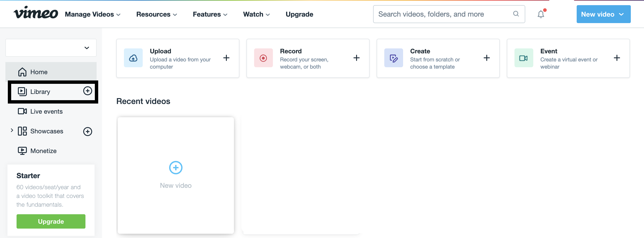Open the Manage Videos dropdown menu
The height and width of the screenshot is (238, 644).
(93, 14)
